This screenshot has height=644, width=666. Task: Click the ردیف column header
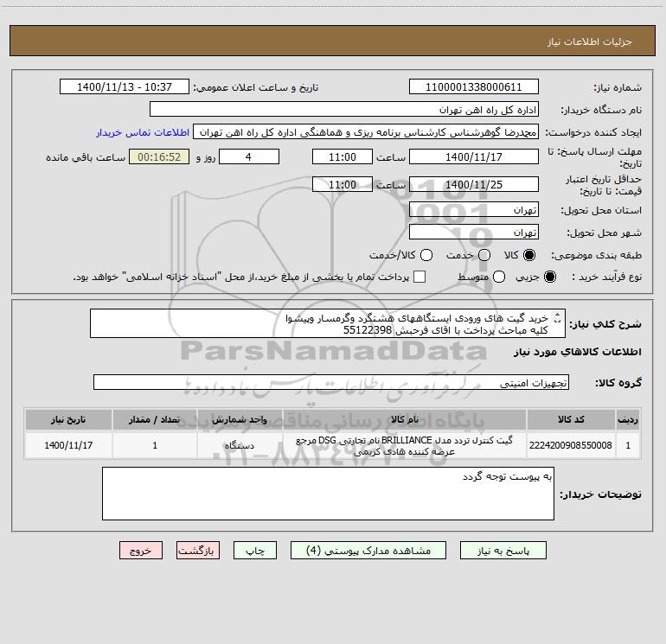point(628,420)
